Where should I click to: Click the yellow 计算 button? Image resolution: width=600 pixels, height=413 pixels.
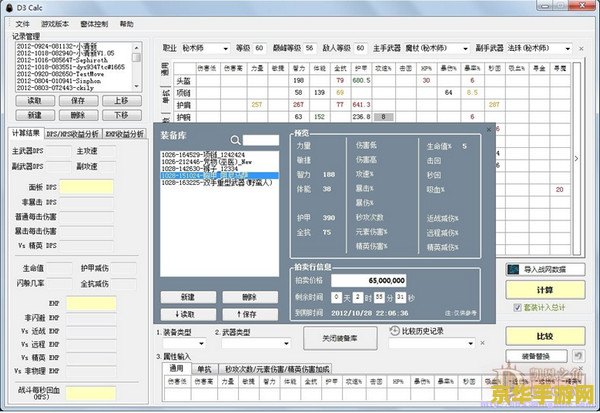click(545, 290)
